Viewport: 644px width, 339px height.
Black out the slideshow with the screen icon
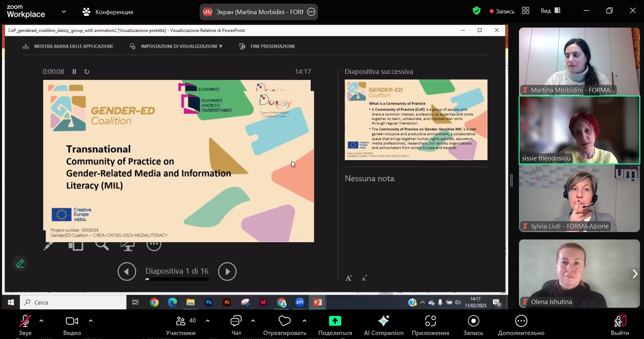[x=128, y=246]
